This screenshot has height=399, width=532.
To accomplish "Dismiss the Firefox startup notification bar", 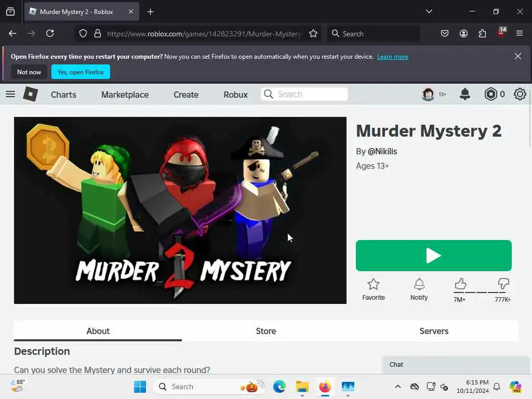I will coord(518,56).
